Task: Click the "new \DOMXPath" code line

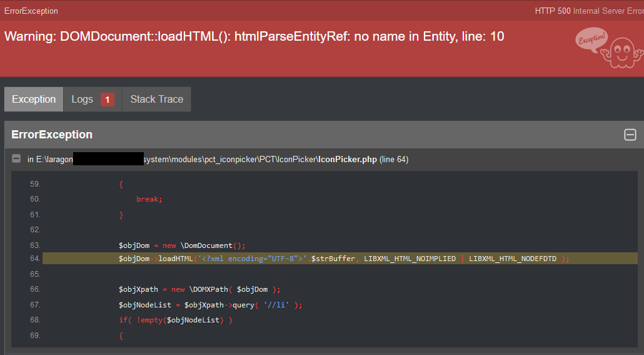Action: click(199, 289)
